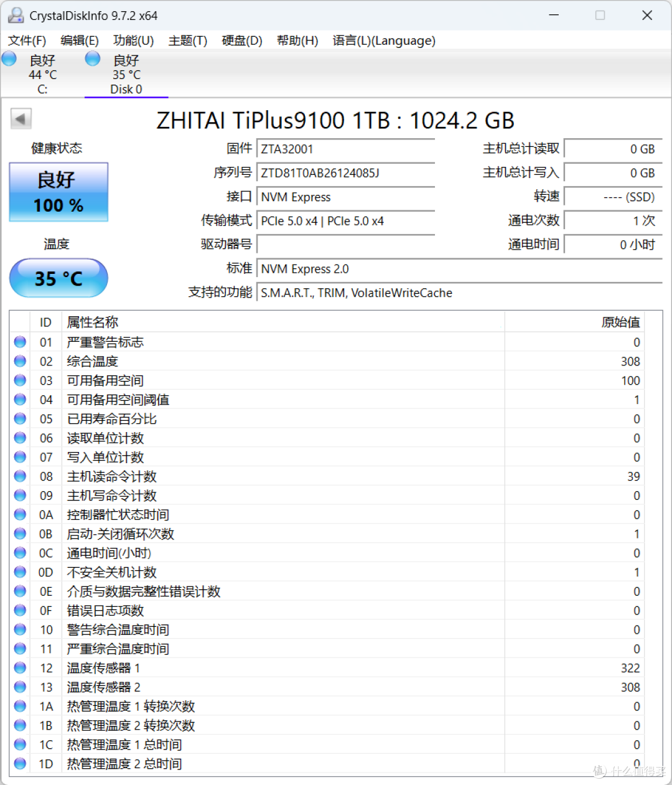Screen dimensions: 672x785
Task: Select the 热管理温度 2 转换次数 row
Action: coord(327,725)
